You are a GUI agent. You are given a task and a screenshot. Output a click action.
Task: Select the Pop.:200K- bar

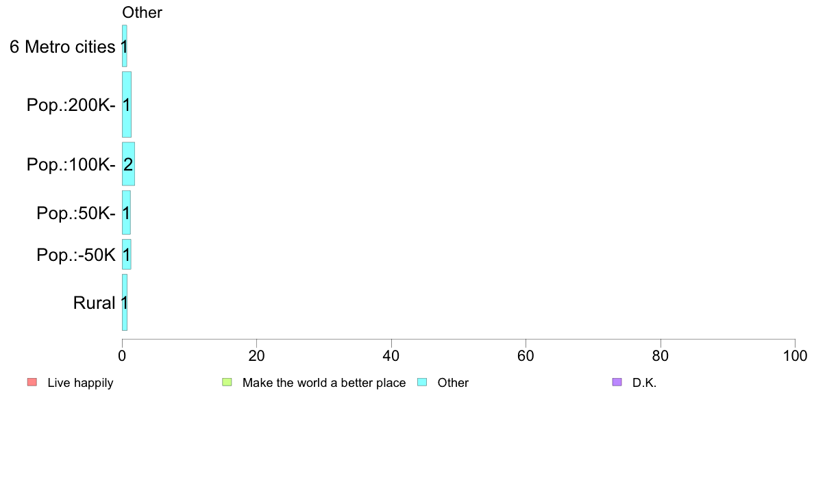click(127, 104)
